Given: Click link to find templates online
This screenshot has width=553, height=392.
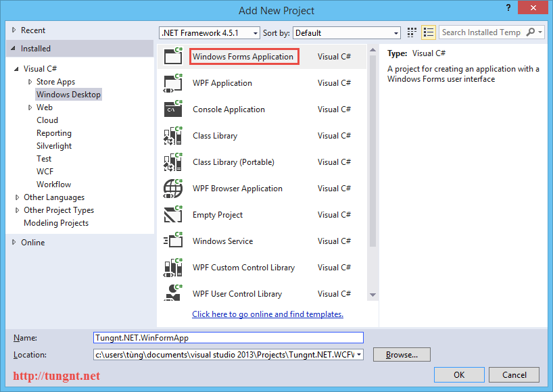Looking at the screenshot, I should (x=268, y=314).
